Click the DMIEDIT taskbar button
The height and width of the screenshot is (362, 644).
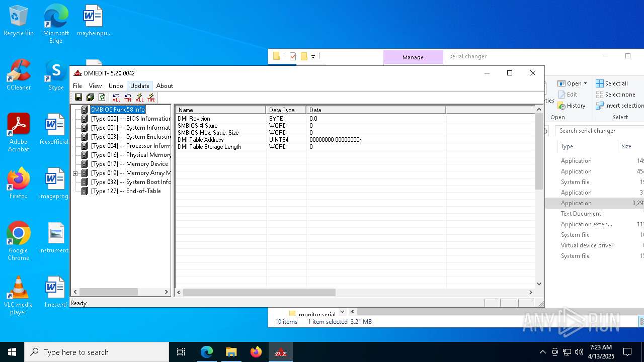(280, 352)
